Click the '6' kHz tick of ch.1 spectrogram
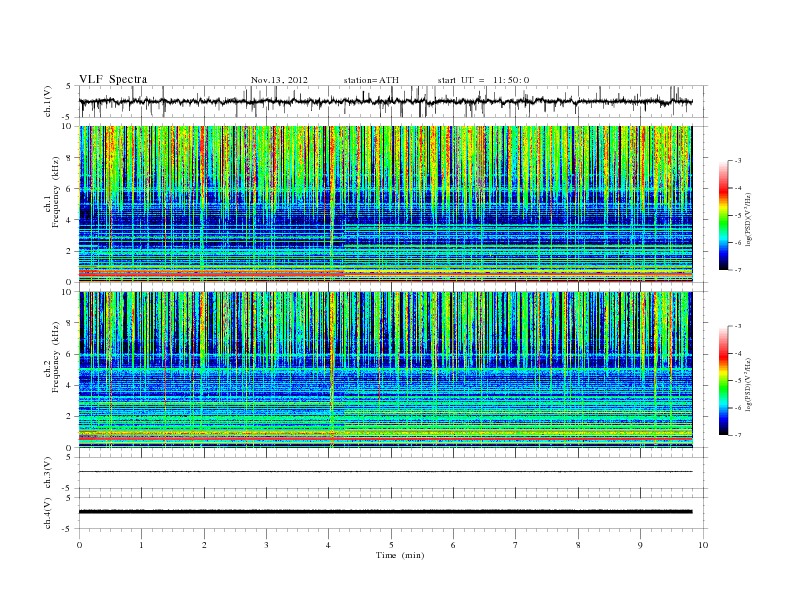This screenshot has height=612, width=792. (x=70, y=189)
